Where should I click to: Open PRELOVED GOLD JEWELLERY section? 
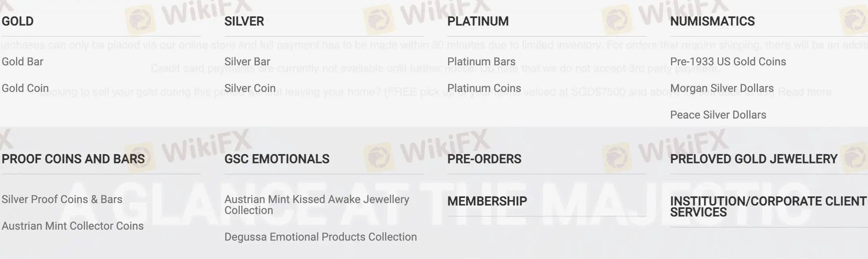[x=753, y=159]
